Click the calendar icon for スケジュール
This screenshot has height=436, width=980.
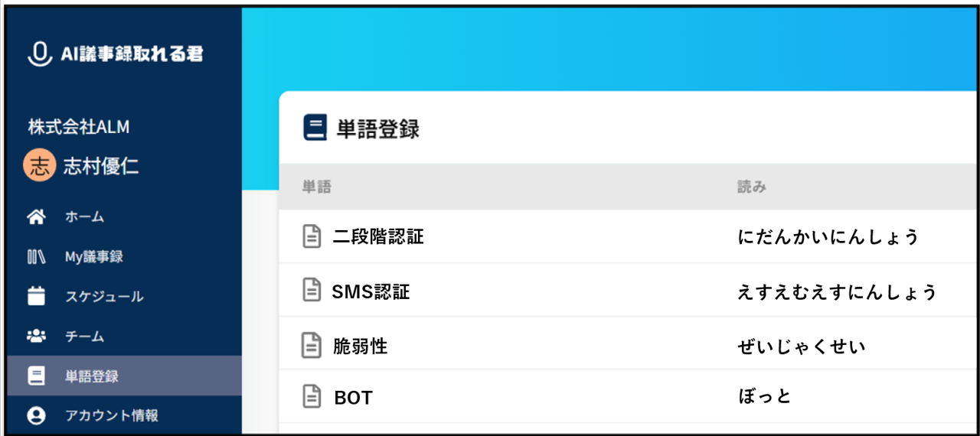[x=36, y=297]
